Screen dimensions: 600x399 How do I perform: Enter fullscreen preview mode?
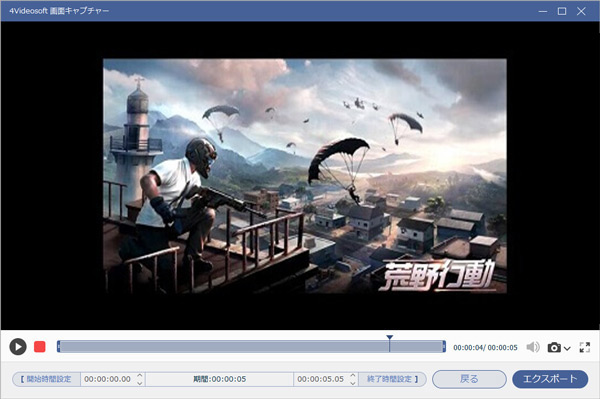point(585,347)
